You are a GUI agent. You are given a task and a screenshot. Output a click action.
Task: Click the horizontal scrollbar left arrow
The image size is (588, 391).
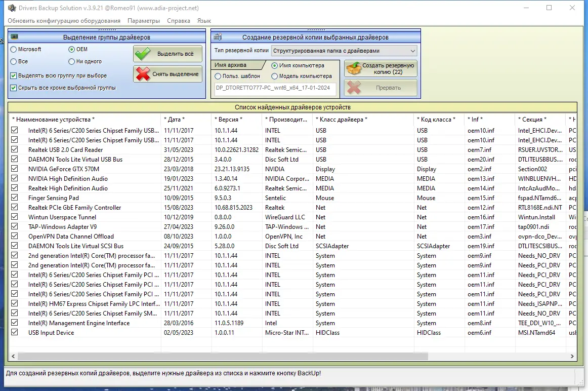(14, 356)
